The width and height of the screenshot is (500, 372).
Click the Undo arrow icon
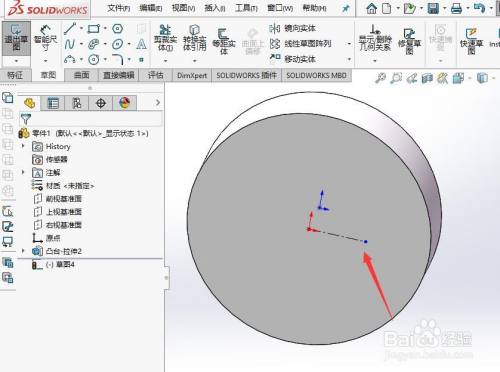click(479, 8)
